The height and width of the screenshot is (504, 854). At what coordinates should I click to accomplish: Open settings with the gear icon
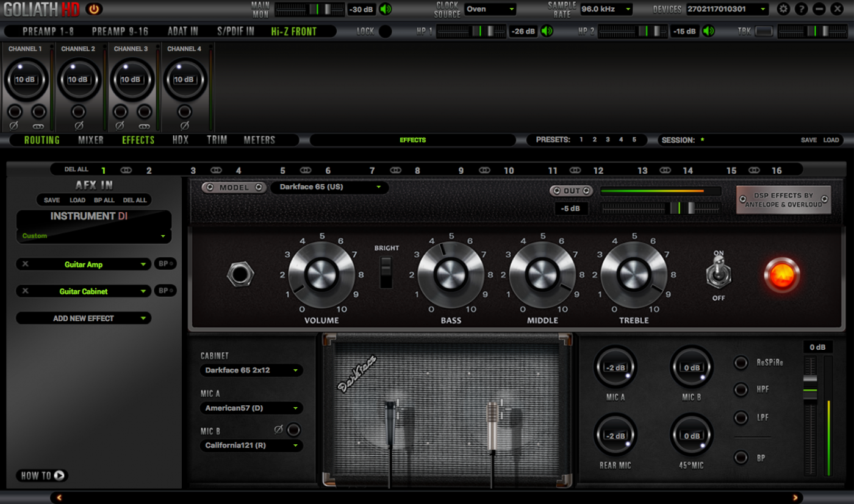point(784,9)
